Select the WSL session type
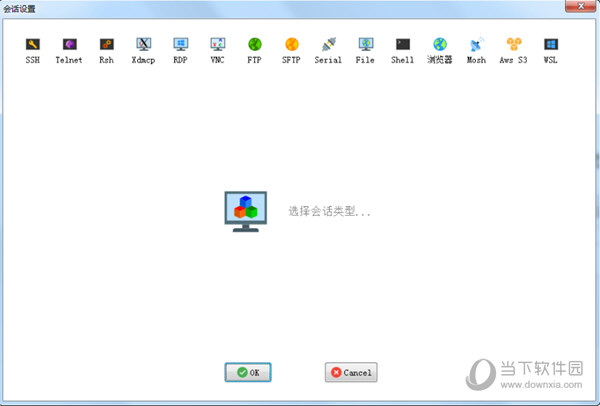The width and height of the screenshot is (600, 406). pos(551,51)
